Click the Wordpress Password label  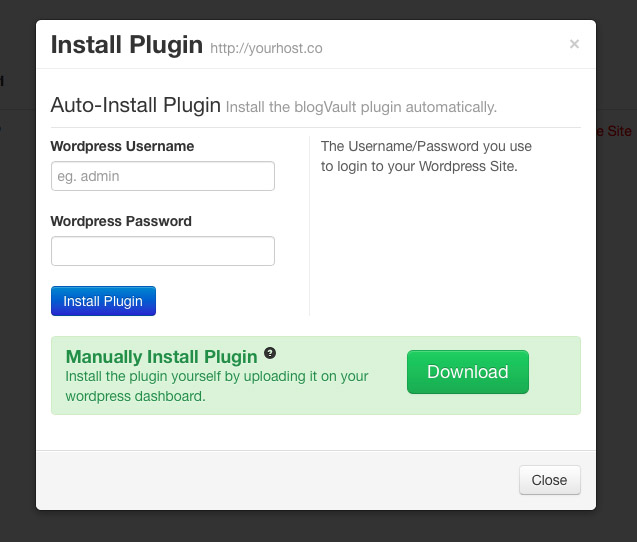pyautogui.click(x=121, y=221)
